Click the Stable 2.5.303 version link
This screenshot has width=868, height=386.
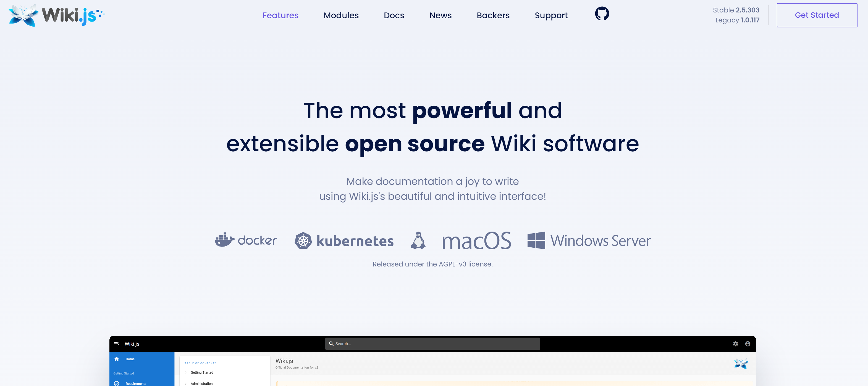click(x=736, y=10)
